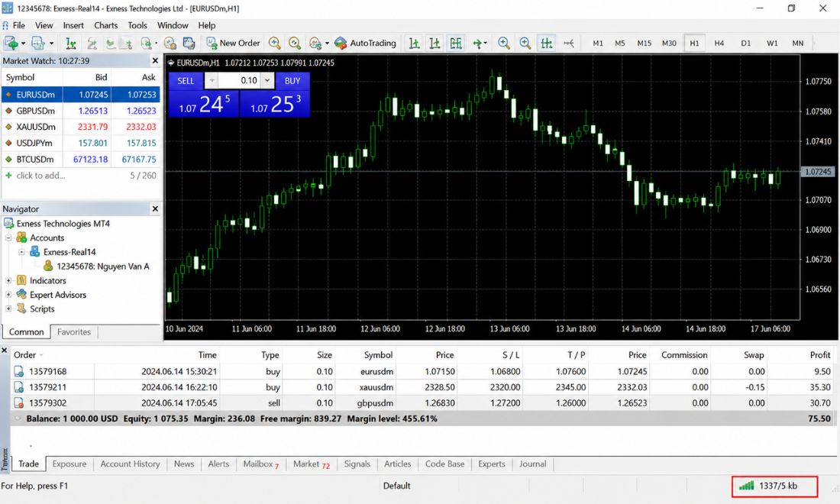Select order 13579302 row
Screen dimensions: 840x504
point(423,402)
